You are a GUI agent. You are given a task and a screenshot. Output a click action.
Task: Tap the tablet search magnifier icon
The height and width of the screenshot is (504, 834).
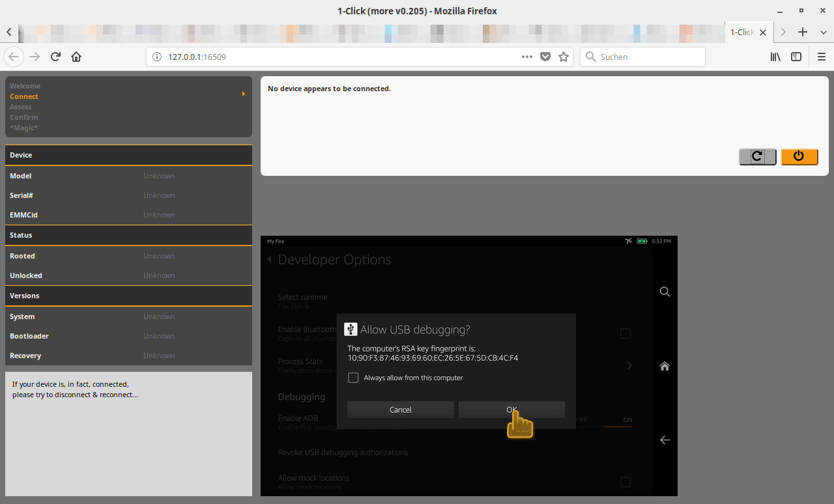point(665,292)
